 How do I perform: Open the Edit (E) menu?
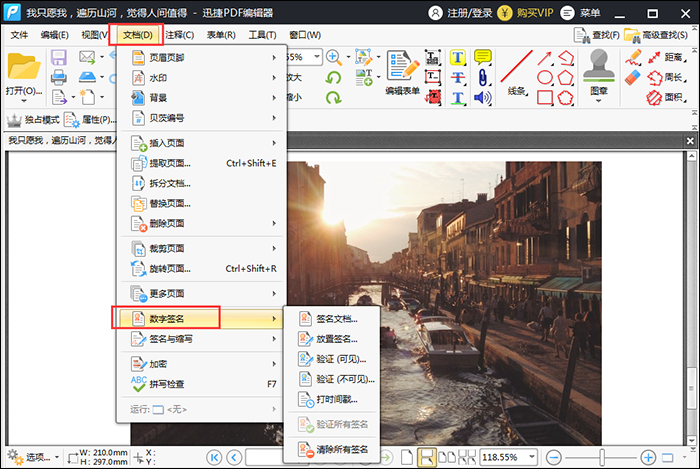tap(54, 35)
